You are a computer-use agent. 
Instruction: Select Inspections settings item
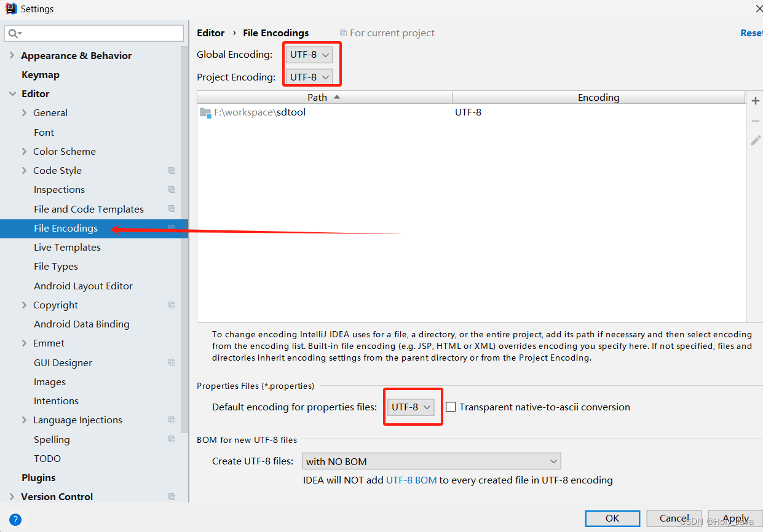pyautogui.click(x=59, y=190)
